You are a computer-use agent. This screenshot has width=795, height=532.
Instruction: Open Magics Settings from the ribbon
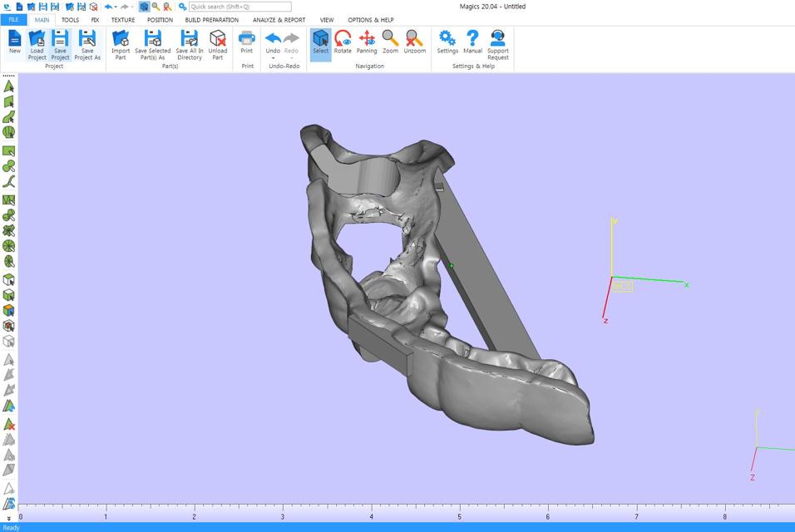447,42
